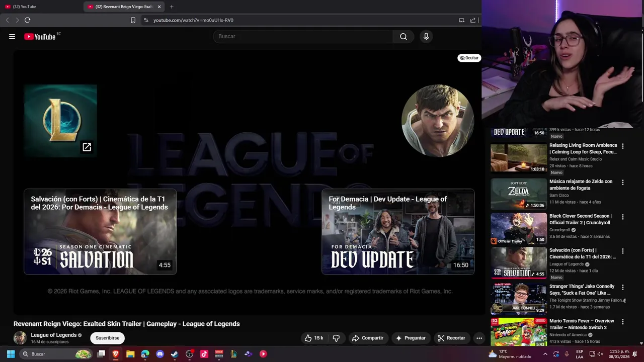
Task: Click the circular Viego face end-screen video
Action: pos(438,121)
